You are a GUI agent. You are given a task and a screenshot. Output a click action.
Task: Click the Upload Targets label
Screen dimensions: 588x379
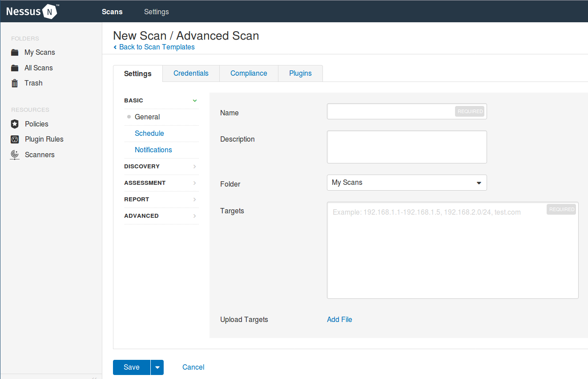click(244, 320)
